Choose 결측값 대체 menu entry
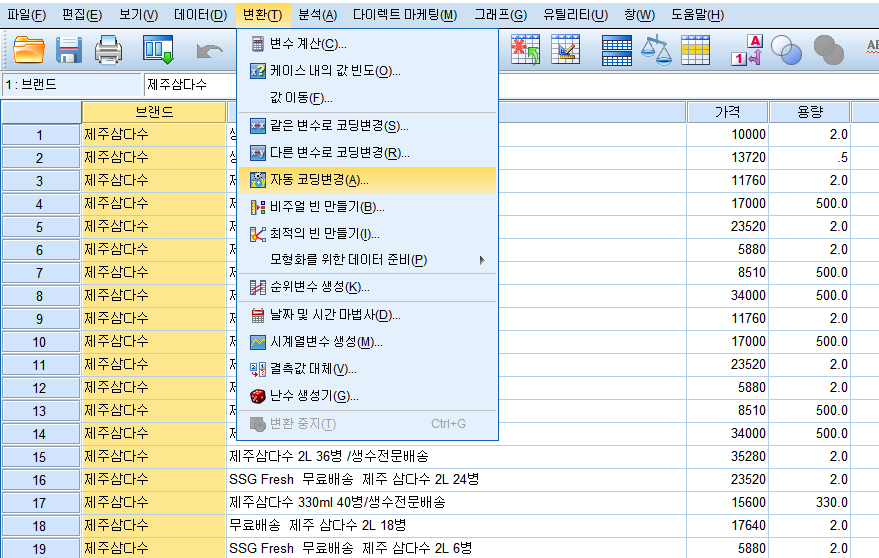Screen dimensions: 879x558 pos(367,369)
